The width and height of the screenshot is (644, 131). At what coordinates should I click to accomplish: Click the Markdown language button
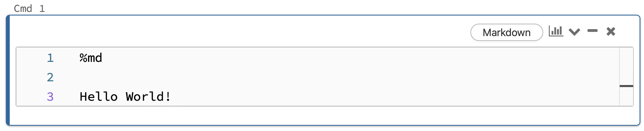click(x=506, y=32)
